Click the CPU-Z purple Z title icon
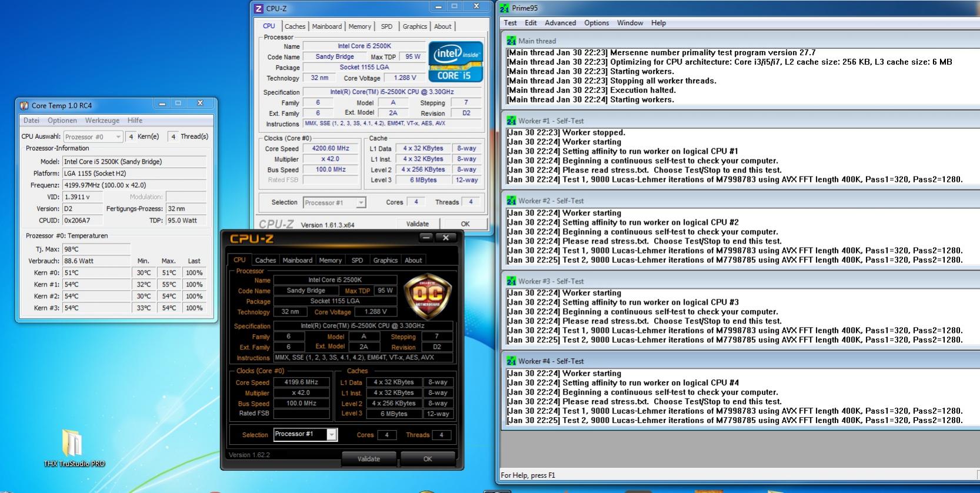Image resolution: width=980 pixels, height=493 pixels. 258,8
